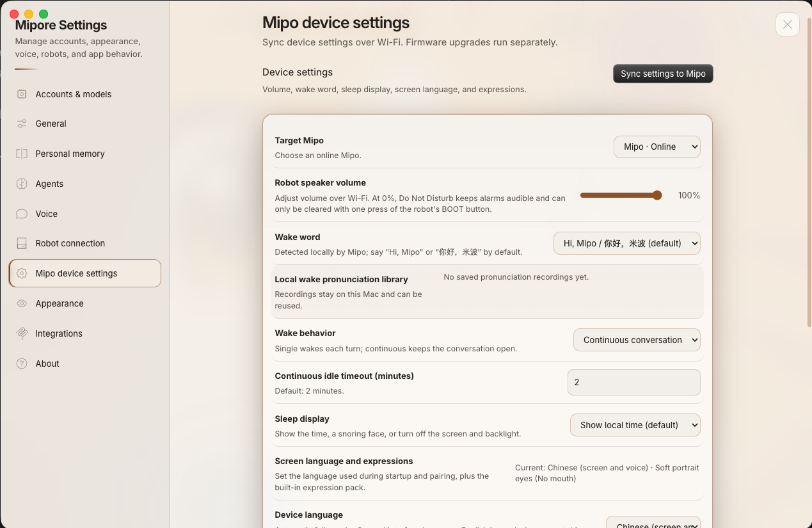Click the Integrations paperclip icon

[x=22, y=333]
